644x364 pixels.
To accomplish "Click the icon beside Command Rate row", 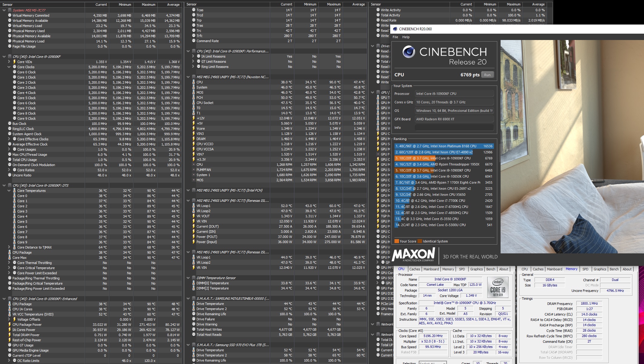I will point(194,41).
